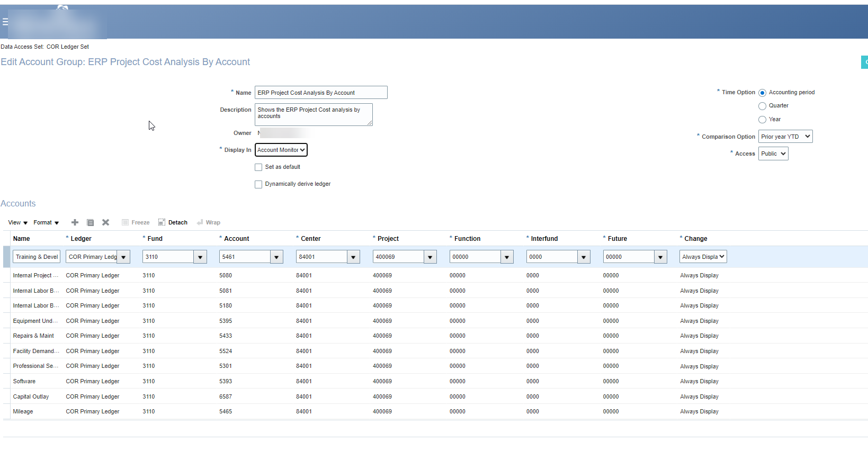Add a new account row with plus icon
The image size is (868, 451).
[75, 222]
